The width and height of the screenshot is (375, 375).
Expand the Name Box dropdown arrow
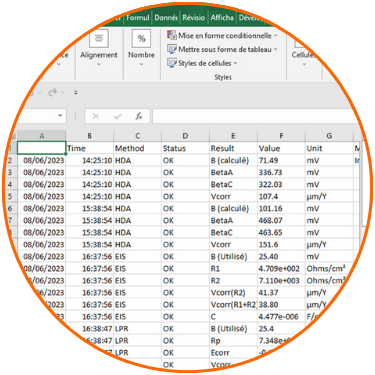coord(60,116)
